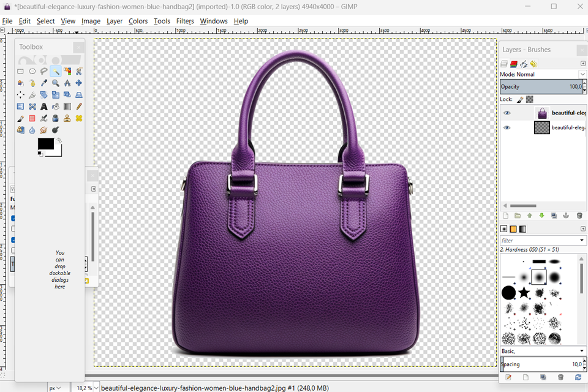This screenshot has width=588, height=392.
Task: Open the Windows menu
Action: 213,21
